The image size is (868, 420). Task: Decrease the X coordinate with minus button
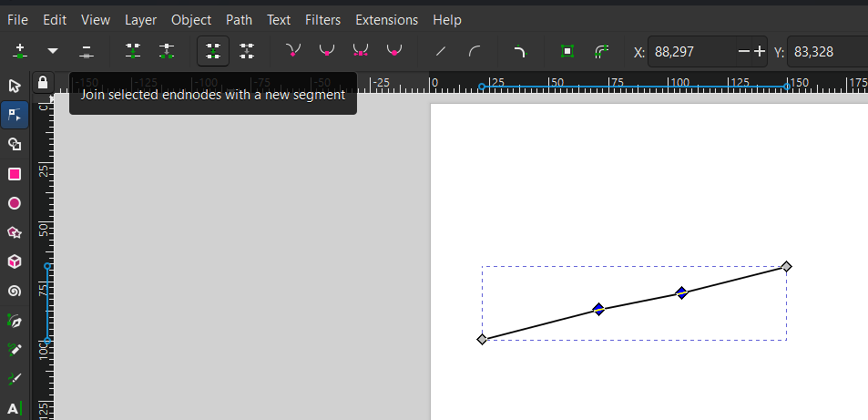point(744,52)
